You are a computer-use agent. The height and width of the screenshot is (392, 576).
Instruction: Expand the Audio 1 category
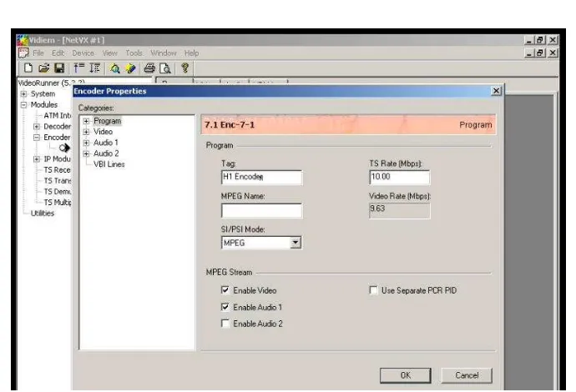coord(86,143)
